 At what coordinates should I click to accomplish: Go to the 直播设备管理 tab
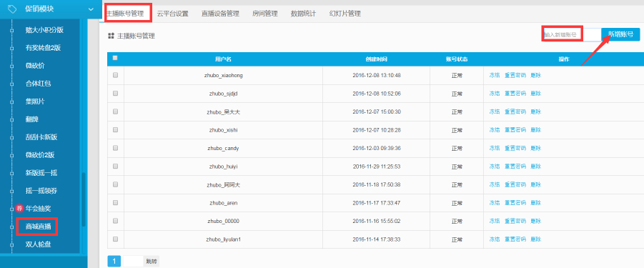tap(220, 14)
